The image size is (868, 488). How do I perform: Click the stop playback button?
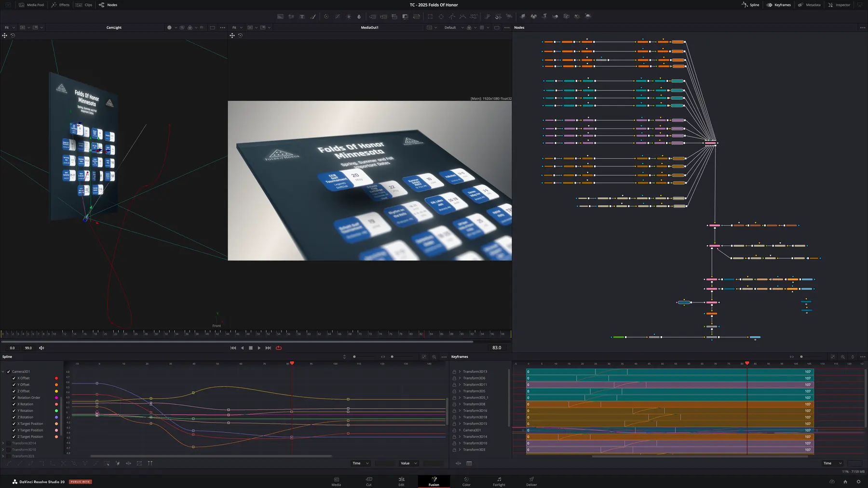[x=251, y=348]
